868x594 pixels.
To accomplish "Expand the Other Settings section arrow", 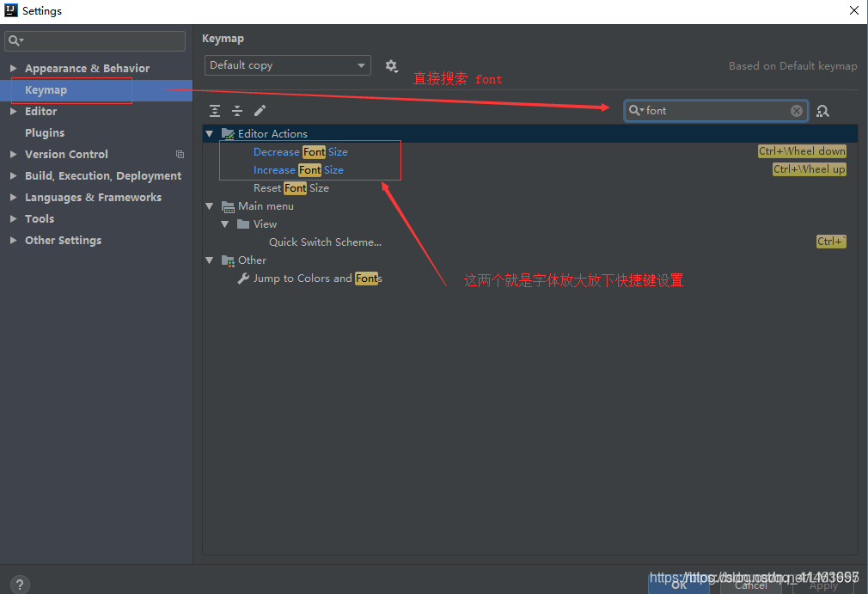I will click(13, 240).
